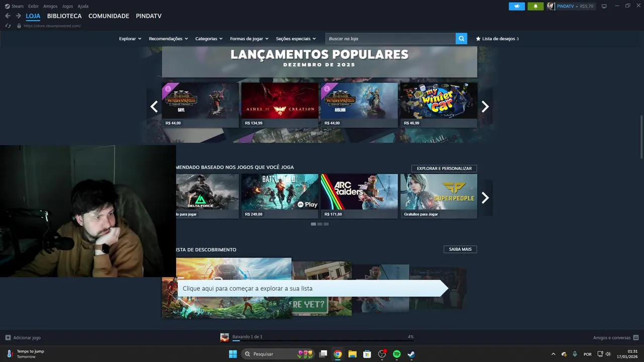The width and height of the screenshot is (644, 362).
Task: Open the downloading game icon in the footer
Action: coord(224,337)
